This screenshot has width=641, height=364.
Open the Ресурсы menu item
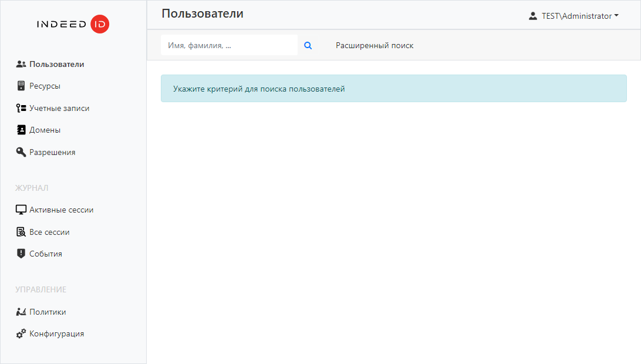(x=45, y=86)
